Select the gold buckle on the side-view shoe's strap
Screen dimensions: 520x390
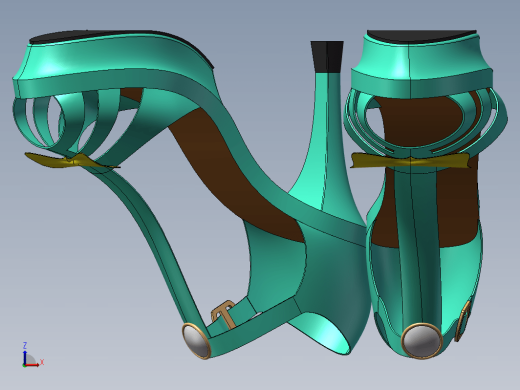pos(223,314)
